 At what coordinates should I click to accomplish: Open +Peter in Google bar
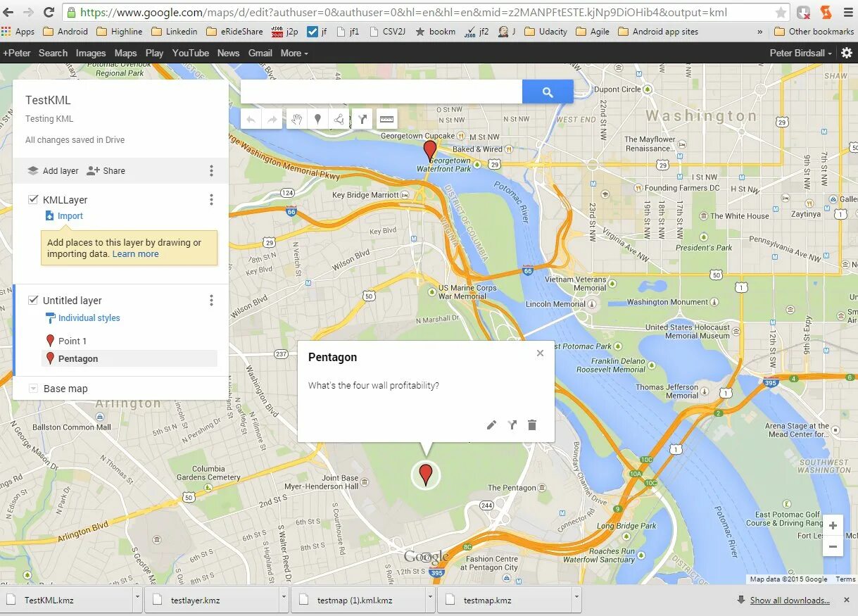17,53
